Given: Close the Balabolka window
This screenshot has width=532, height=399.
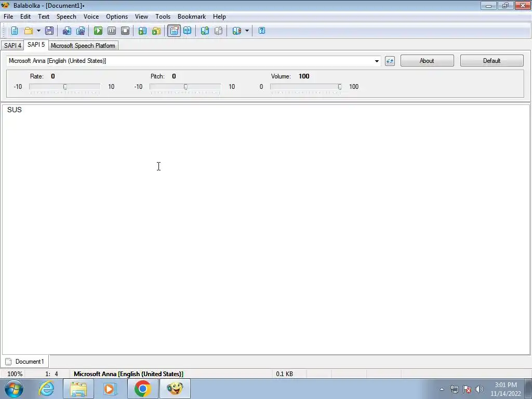Looking at the screenshot, I should [523, 5].
